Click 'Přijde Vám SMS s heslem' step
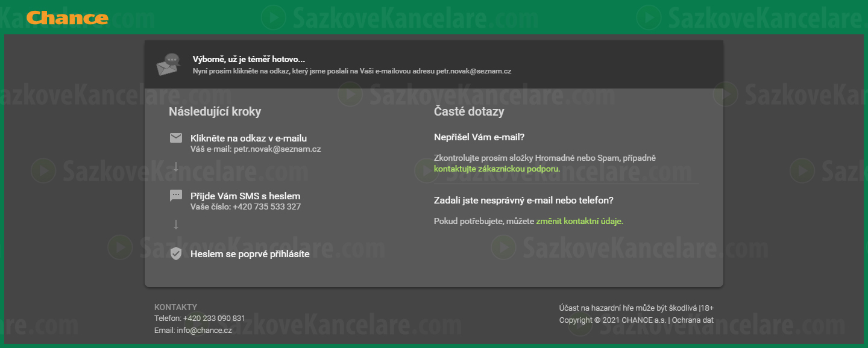This screenshot has width=868, height=348. [245, 196]
